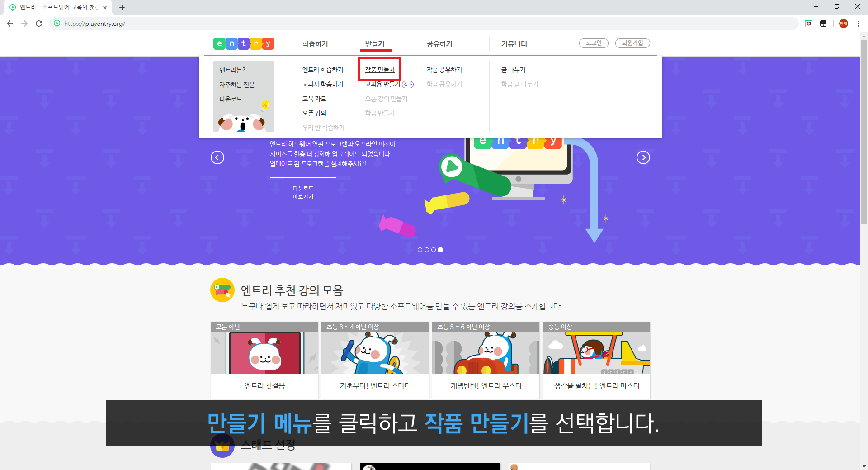The height and width of the screenshot is (470, 868).
Task: Click the 엔트리 추천 강의 모음 section icon
Action: coord(222,290)
